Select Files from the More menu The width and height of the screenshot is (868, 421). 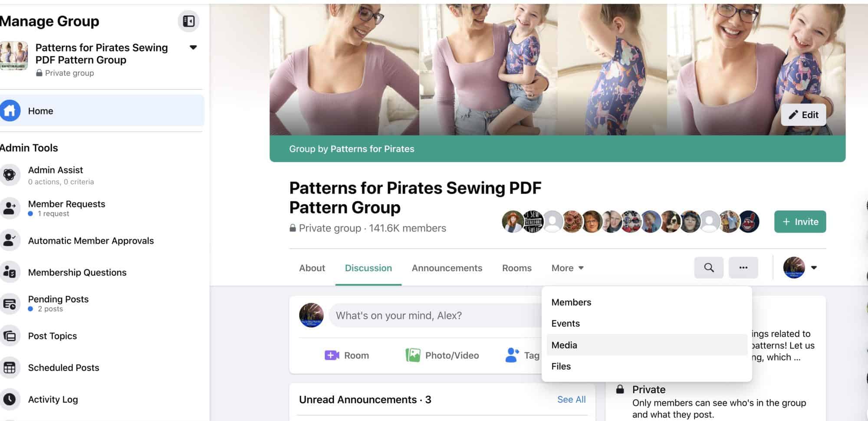561,366
